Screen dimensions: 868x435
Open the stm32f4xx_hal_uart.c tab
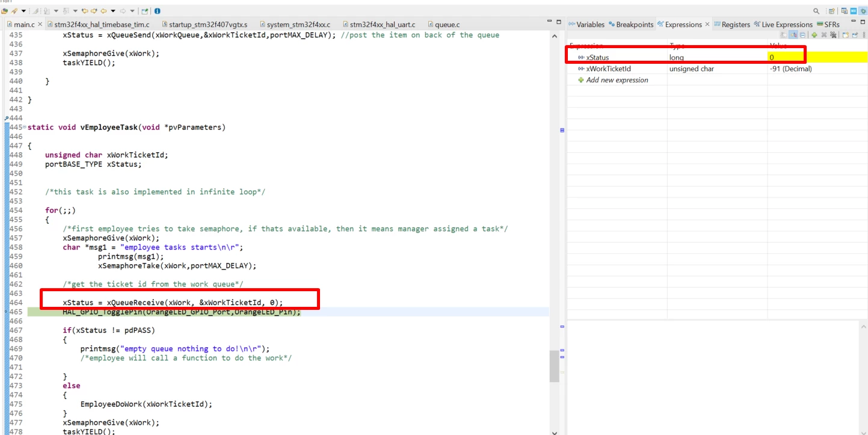click(379, 25)
